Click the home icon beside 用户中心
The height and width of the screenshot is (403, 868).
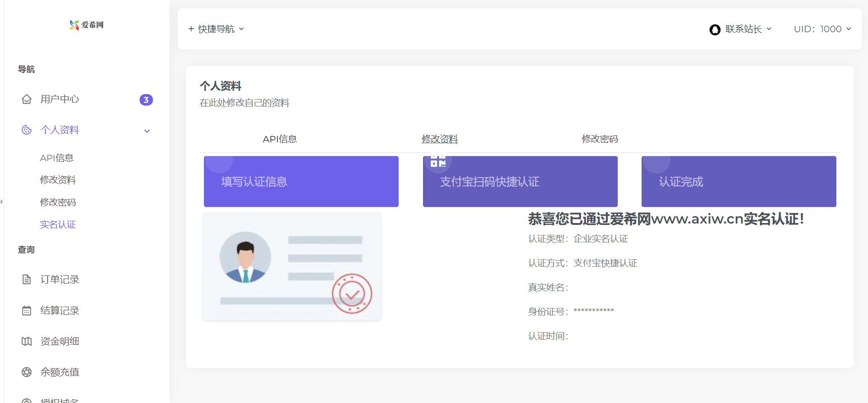27,99
